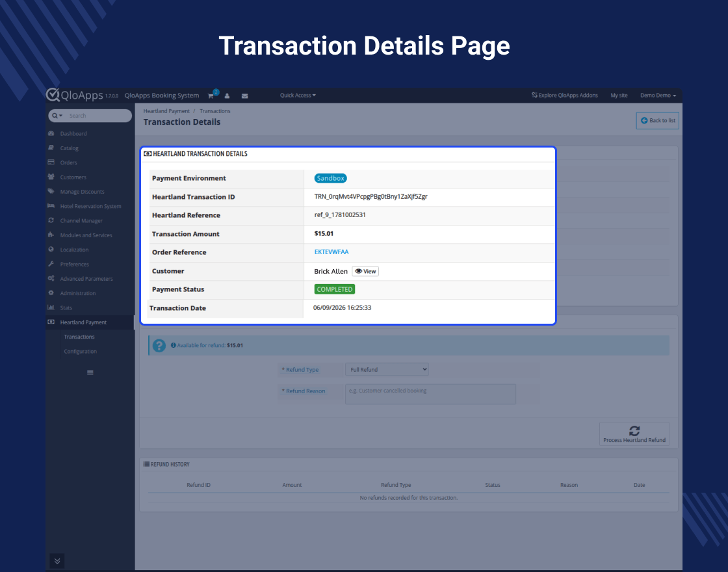Open the messages envelope icon
Image resolution: width=728 pixels, height=572 pixels.
[244, 96]
